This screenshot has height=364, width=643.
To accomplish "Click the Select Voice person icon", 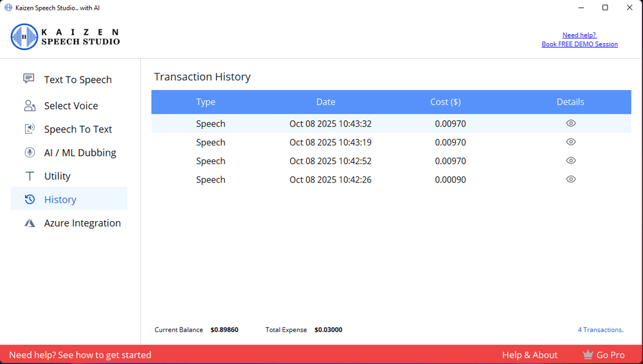I will coord(30,105).
